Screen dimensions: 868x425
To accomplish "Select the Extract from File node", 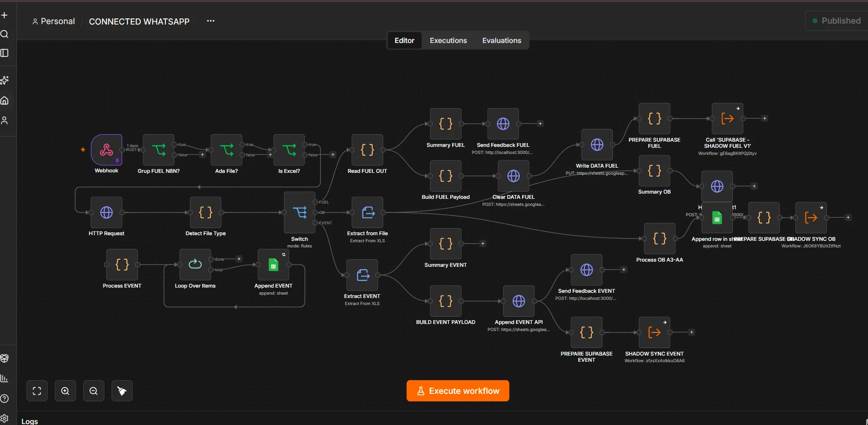I will point(368,212).
